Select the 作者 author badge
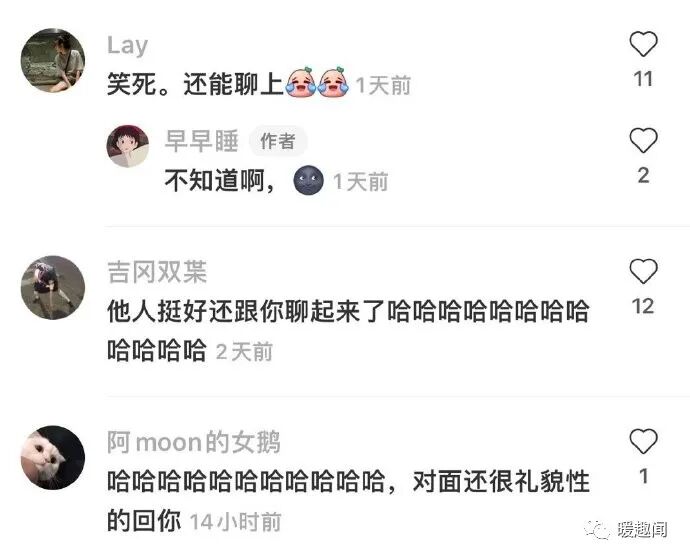This screenshot has height=560, width=690. pyautogui.click(x=278, y=142)
